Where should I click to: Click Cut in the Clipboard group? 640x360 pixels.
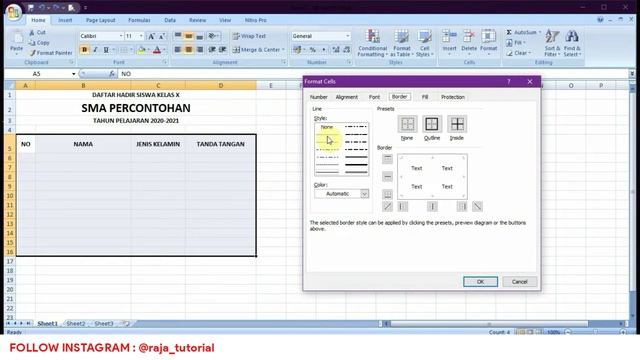(38, 32)
